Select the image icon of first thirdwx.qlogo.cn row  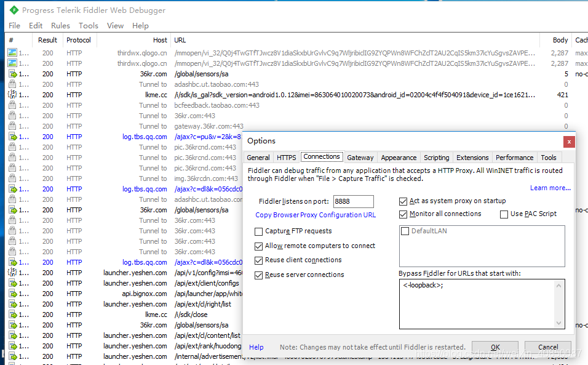12,53
